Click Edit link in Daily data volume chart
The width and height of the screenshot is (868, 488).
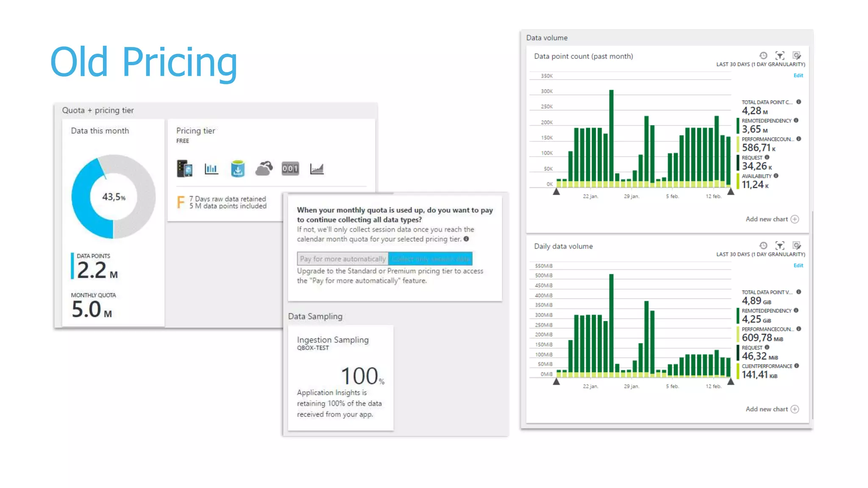point(798,266)
